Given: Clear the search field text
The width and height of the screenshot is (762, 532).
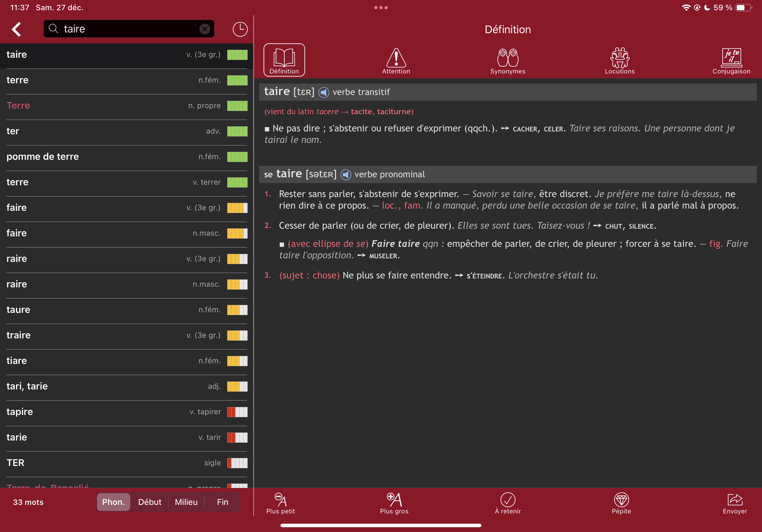Looking at the screenshot, I should (x=205, y=29).
